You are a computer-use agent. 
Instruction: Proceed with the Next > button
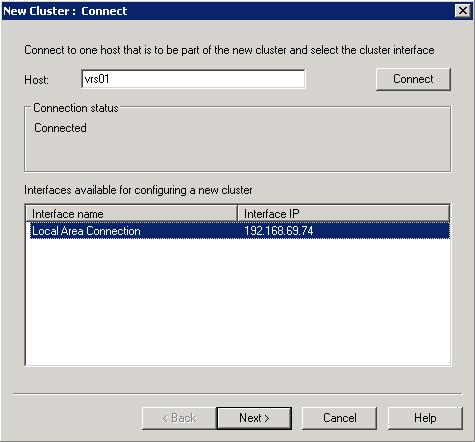254,418
